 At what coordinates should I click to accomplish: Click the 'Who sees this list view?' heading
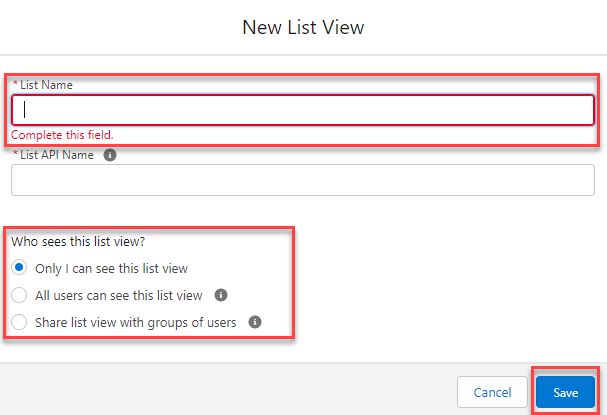[78, 242]
